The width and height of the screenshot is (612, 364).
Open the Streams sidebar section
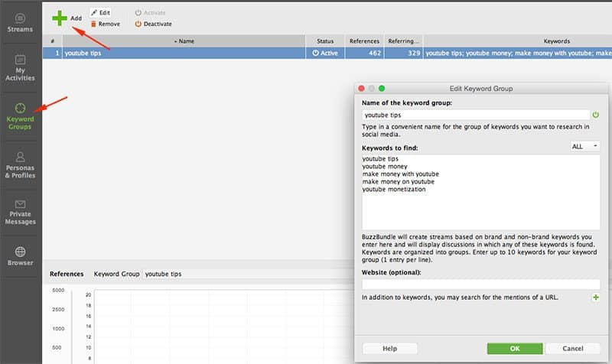tap(20, 23)
